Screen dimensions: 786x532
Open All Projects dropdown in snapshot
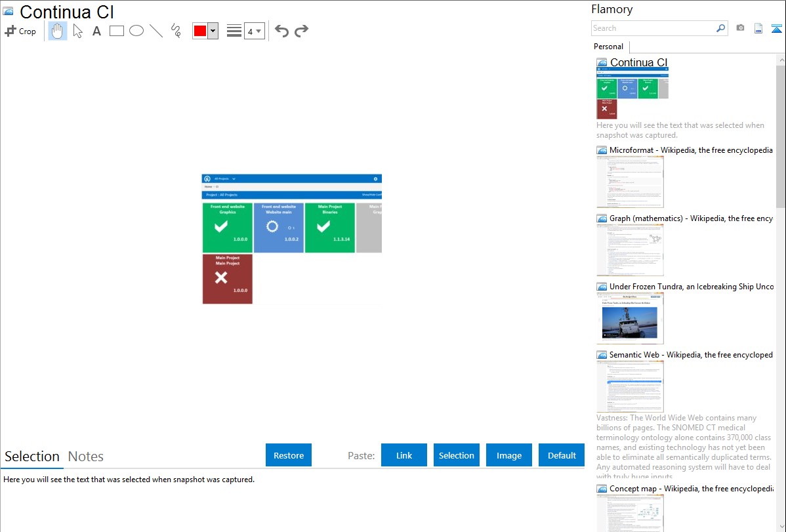(x=224, y=178)
